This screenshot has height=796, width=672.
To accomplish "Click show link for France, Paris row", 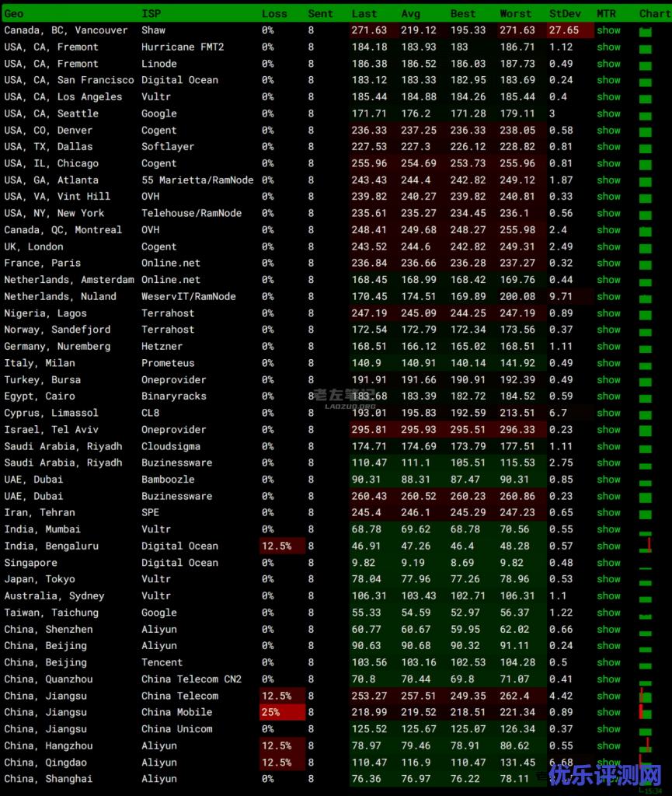I will pyautogui.click(x=608, y=264).
